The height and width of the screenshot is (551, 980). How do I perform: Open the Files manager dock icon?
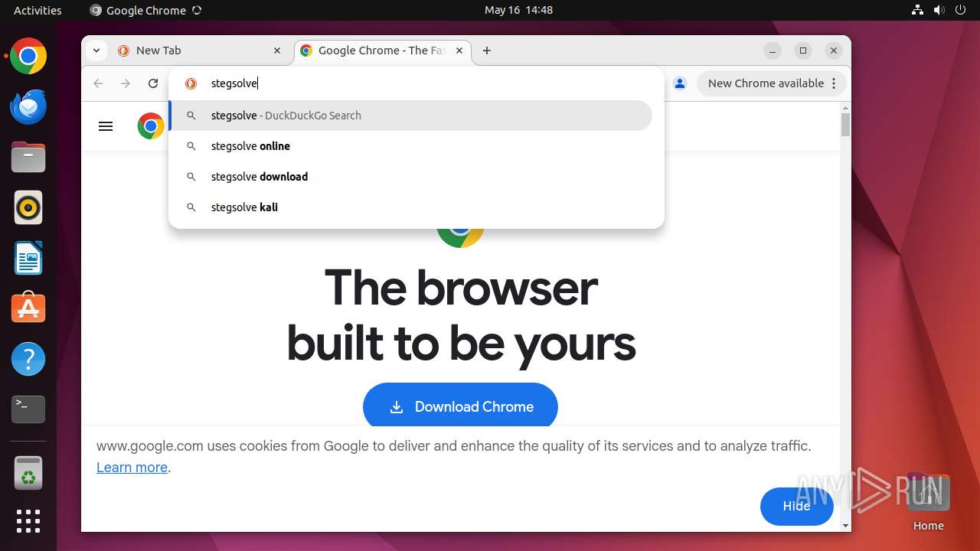coord(28,158)
